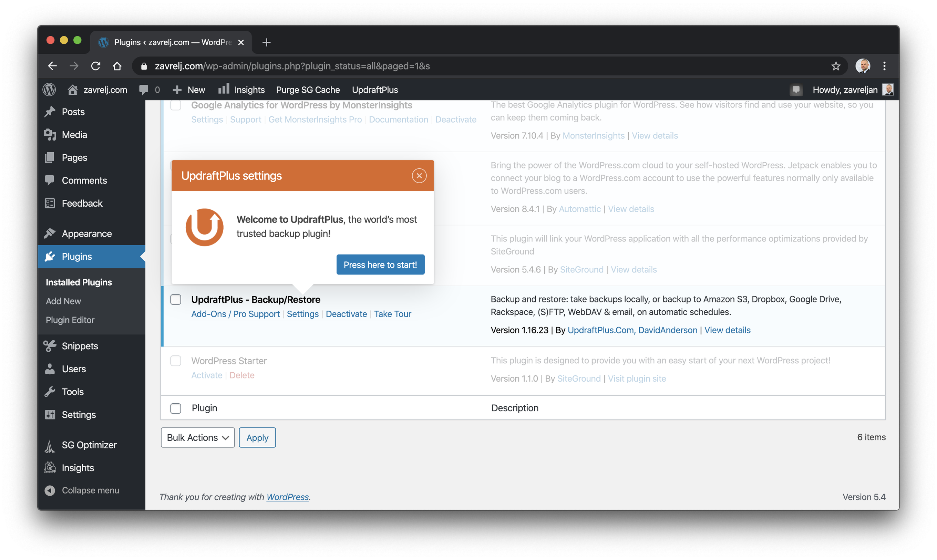Open Insights in the admin bar
This screenshot has width=937, height=560.
click(241, 90)
